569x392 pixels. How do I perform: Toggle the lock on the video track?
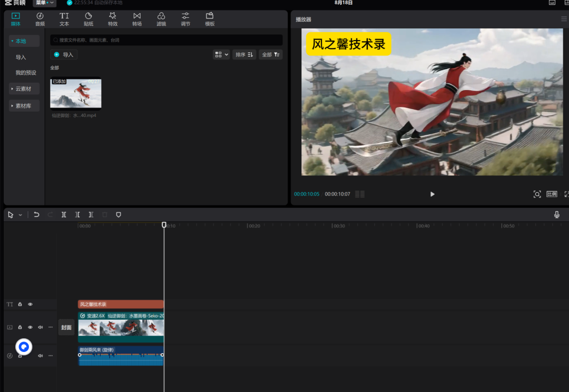pyautogui.click(x=20, y=327)
